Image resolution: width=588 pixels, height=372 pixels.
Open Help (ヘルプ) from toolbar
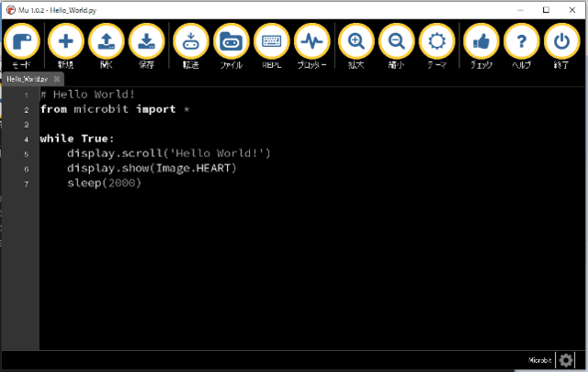(x=522, y=42)
